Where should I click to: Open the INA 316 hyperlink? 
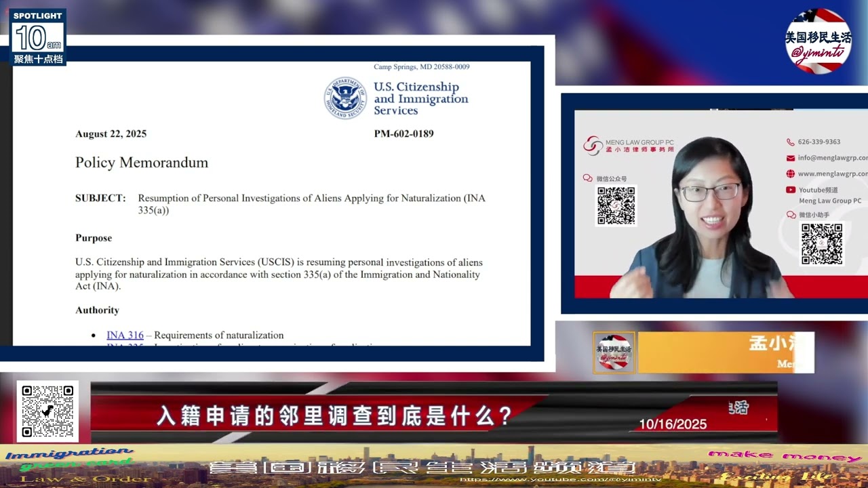(x=125, y=335)
